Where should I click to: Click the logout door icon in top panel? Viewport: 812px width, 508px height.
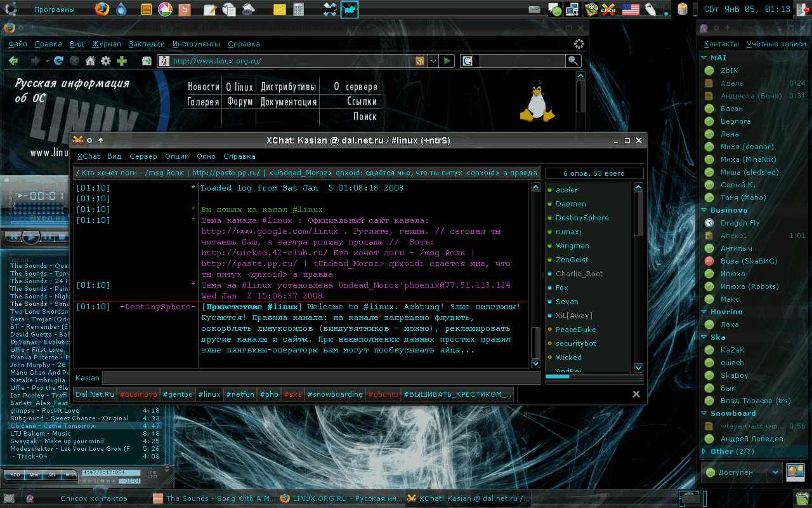(802, 10)
